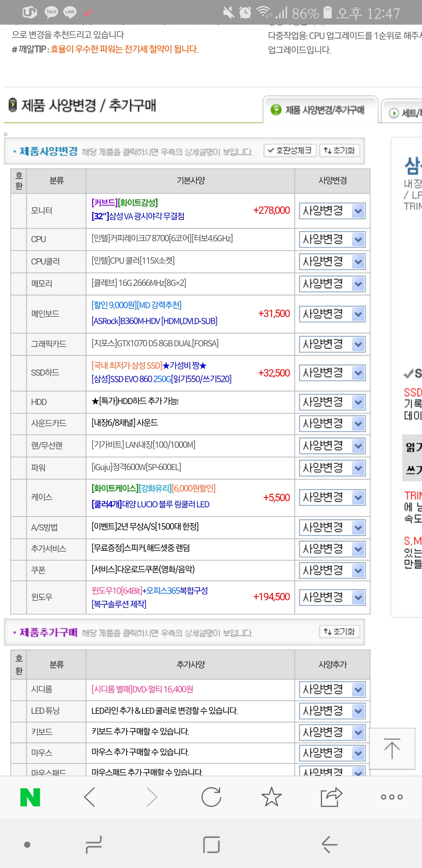Open 사양변경 dropdown for 마우스 row
This screenshot has width=422, height=868.
point(332,752)
